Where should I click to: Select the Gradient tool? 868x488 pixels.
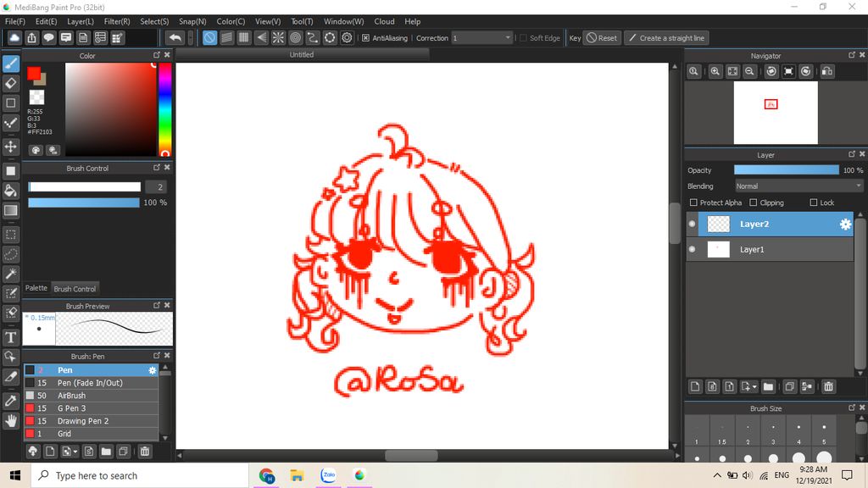(x=10, y=210)
